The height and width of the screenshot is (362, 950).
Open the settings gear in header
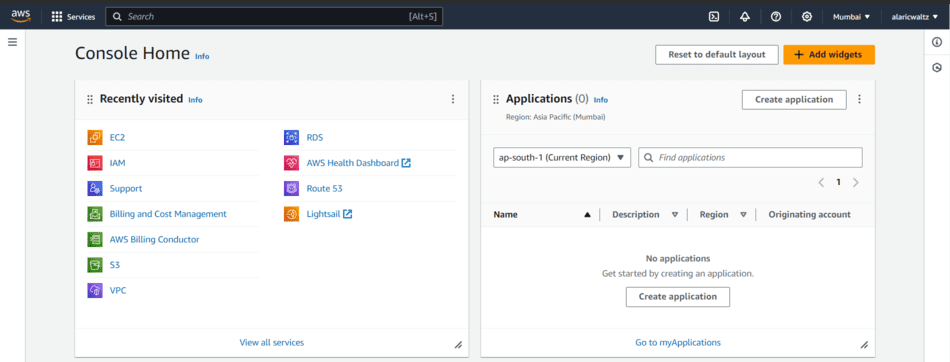point(806,17)
